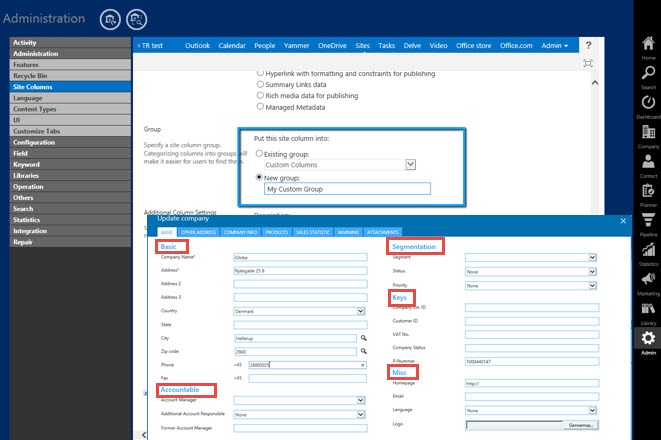Expand the Admin menu in top bar
The height and width of the screenshot is (440, 661).
[x=555, y=46]
